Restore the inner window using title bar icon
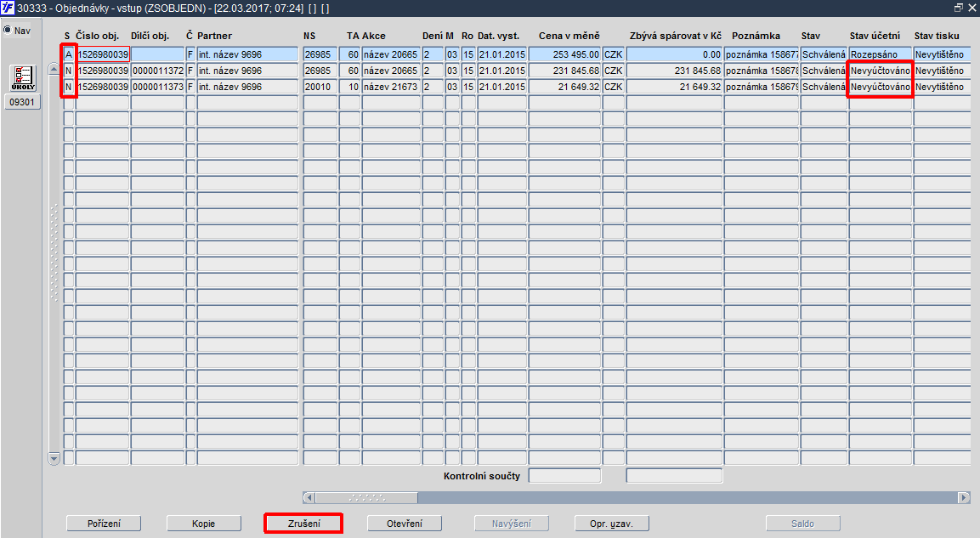This screenshot has width=980, height=538. [x=959, y=8]
